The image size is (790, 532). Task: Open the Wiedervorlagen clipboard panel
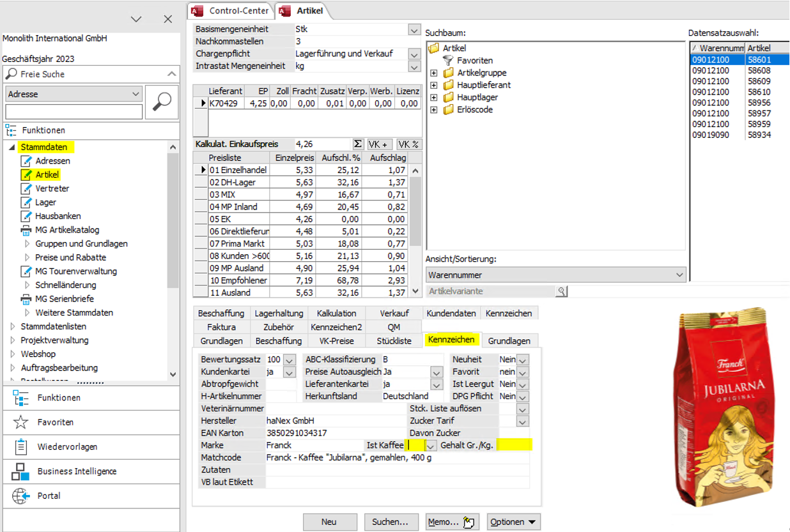[x=67, y=446]
